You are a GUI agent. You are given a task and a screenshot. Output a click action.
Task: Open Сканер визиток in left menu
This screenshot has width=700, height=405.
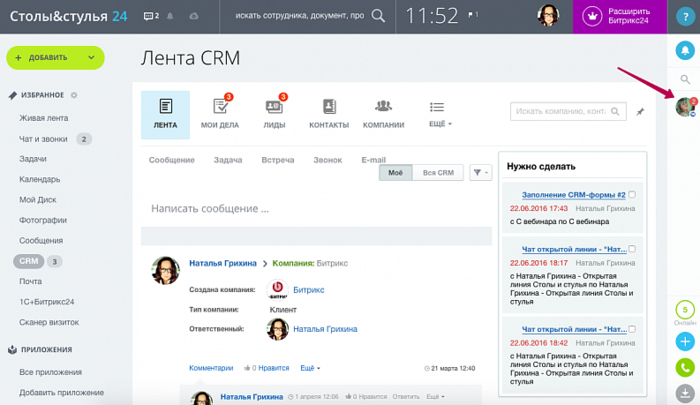49,322
